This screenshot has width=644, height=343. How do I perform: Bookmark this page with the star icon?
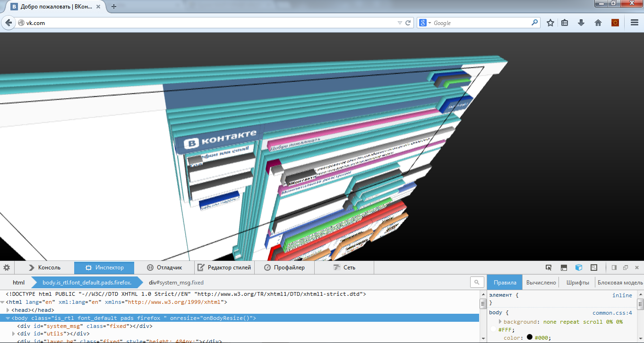click(x=550, y=23)
